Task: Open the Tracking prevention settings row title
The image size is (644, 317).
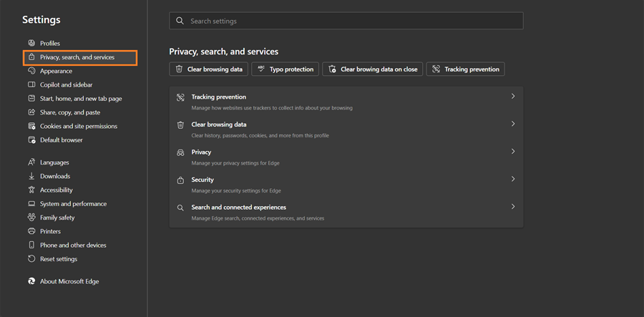Action: (218, 97)
